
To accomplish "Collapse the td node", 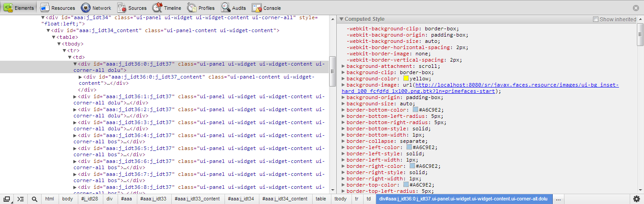I will [70, 57].
